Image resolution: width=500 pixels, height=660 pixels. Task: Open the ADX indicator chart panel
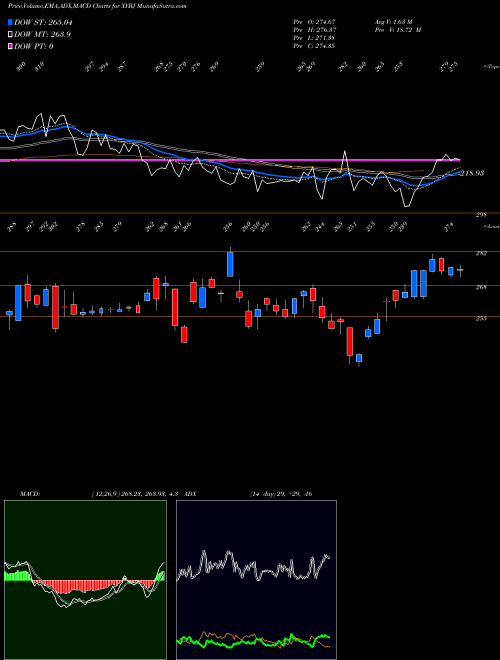point(256,579)
